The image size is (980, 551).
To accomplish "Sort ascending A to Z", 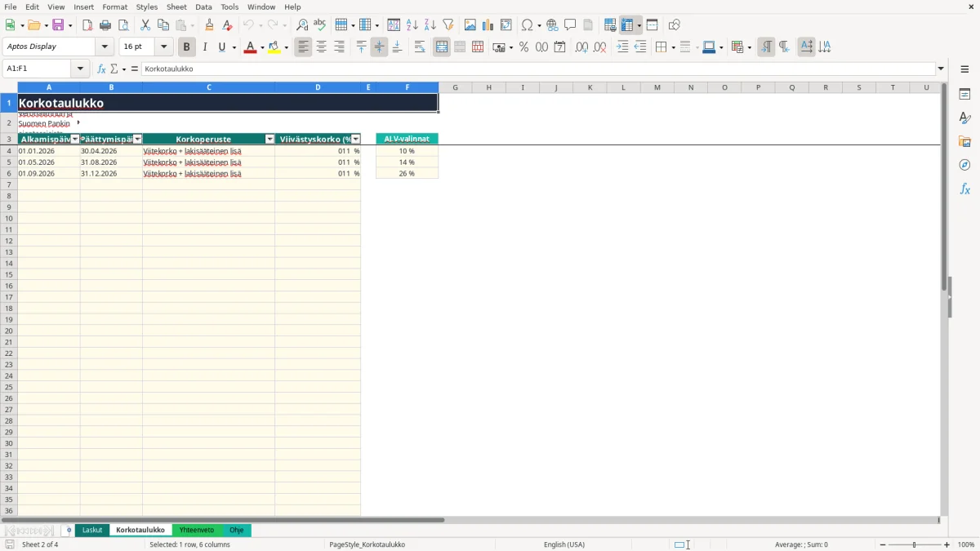I will [412, 25].
